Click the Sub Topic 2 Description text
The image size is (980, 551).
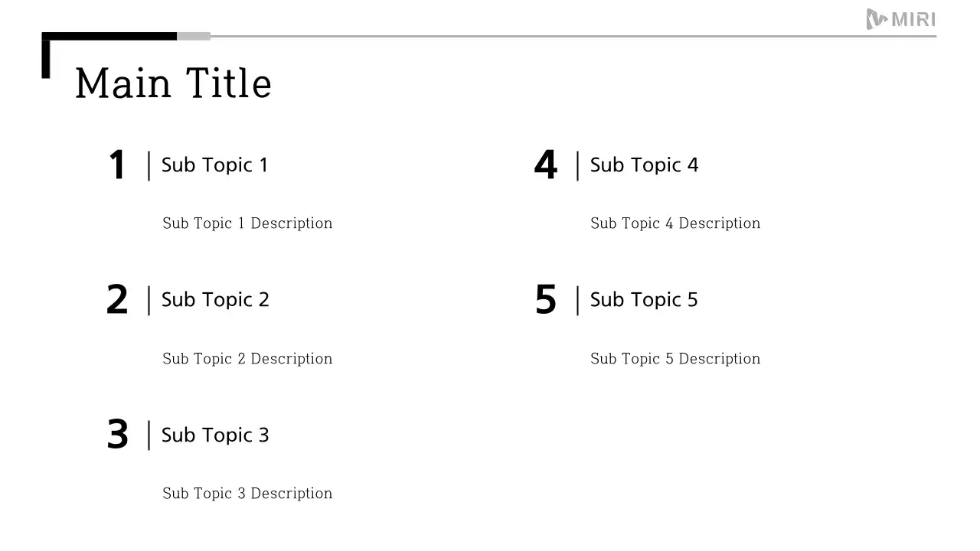coord(247,359)
